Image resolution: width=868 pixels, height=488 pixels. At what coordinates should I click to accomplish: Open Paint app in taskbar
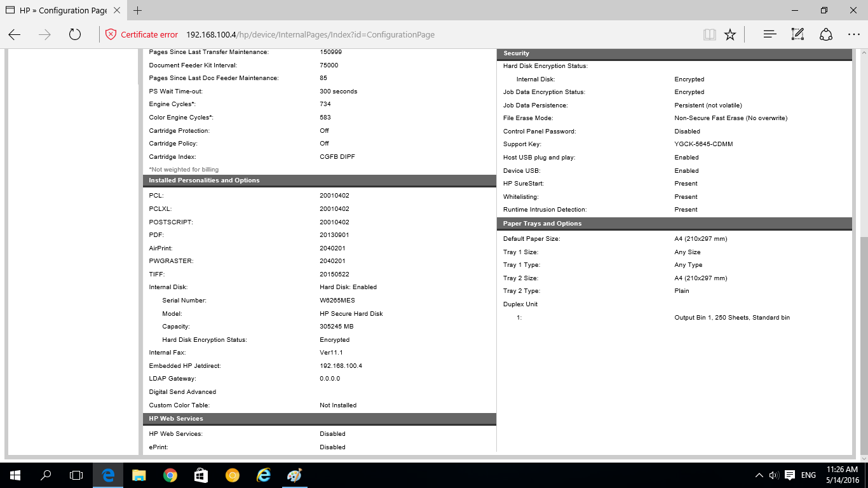point(294,475)
